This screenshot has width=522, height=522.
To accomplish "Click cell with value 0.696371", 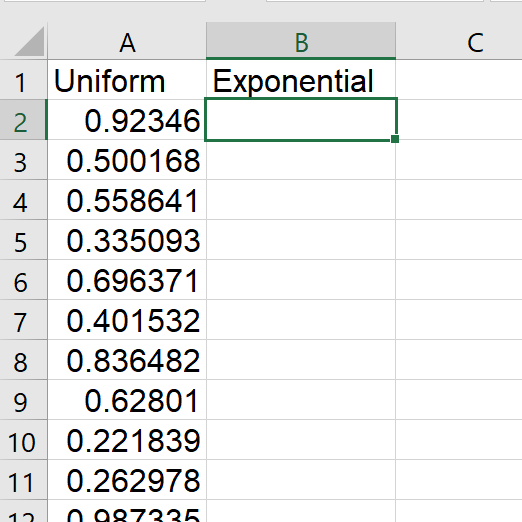I will click(127, 280).
